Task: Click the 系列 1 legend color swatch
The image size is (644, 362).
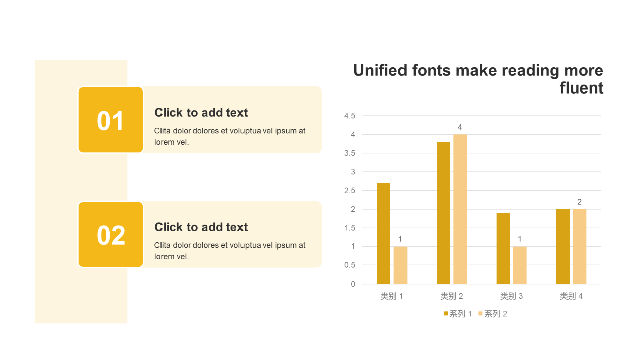Action: coord(446,314)
